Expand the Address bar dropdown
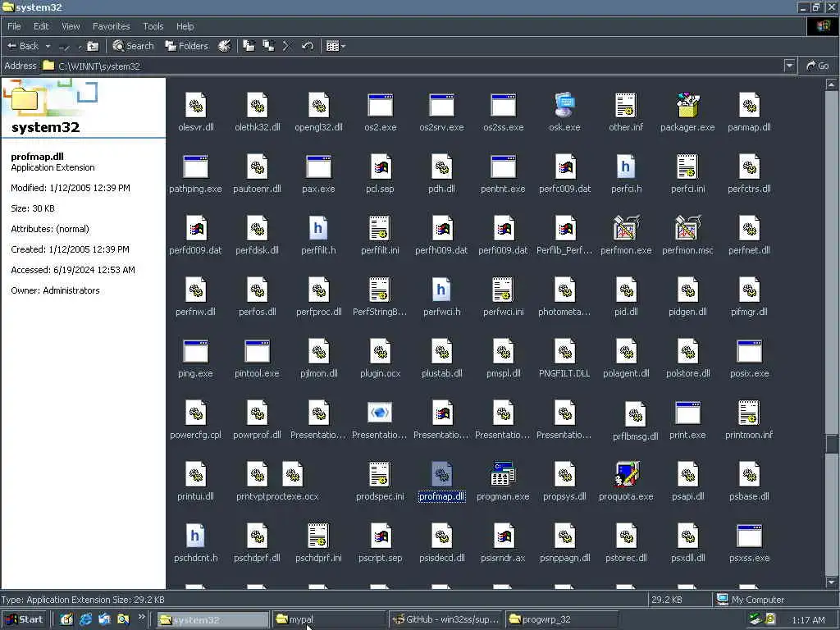Screen dimensions: 840x630 [x=789, y=66]
